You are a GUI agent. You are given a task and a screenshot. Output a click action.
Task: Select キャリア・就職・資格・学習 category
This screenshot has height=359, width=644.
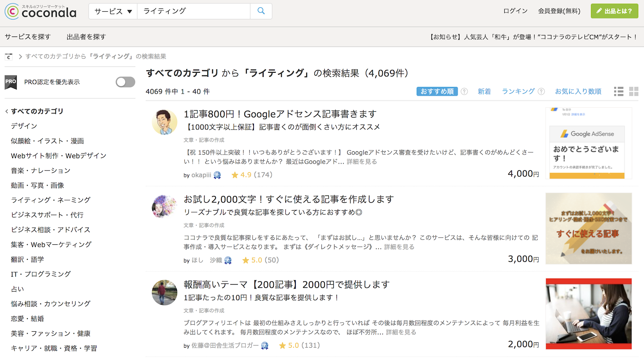(x=54, y=349)
